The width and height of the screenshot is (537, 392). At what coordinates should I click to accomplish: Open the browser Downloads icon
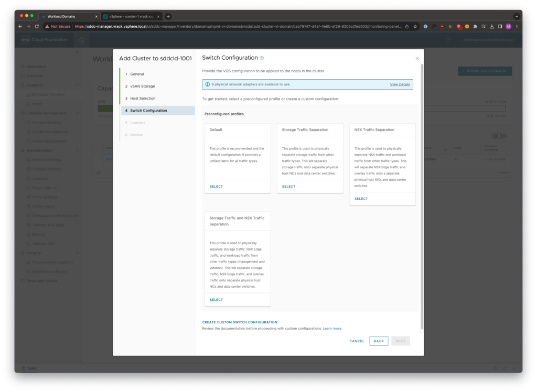[492, 26]
